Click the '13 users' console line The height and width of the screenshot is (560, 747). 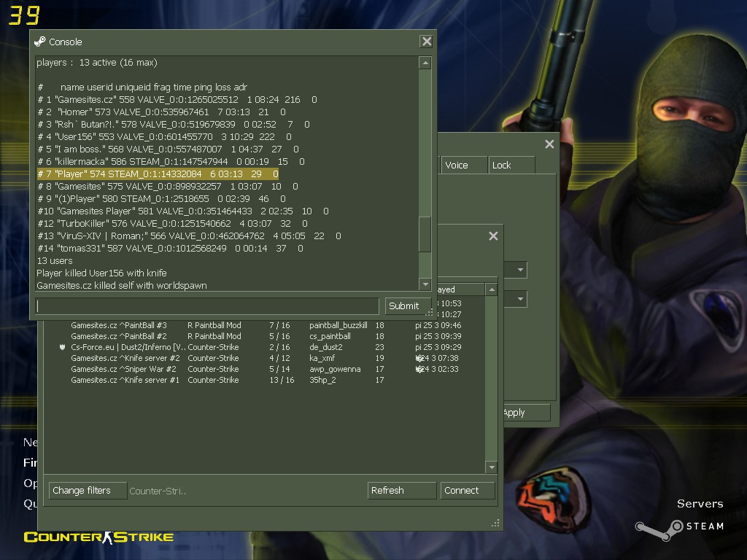tap(55, 260)
